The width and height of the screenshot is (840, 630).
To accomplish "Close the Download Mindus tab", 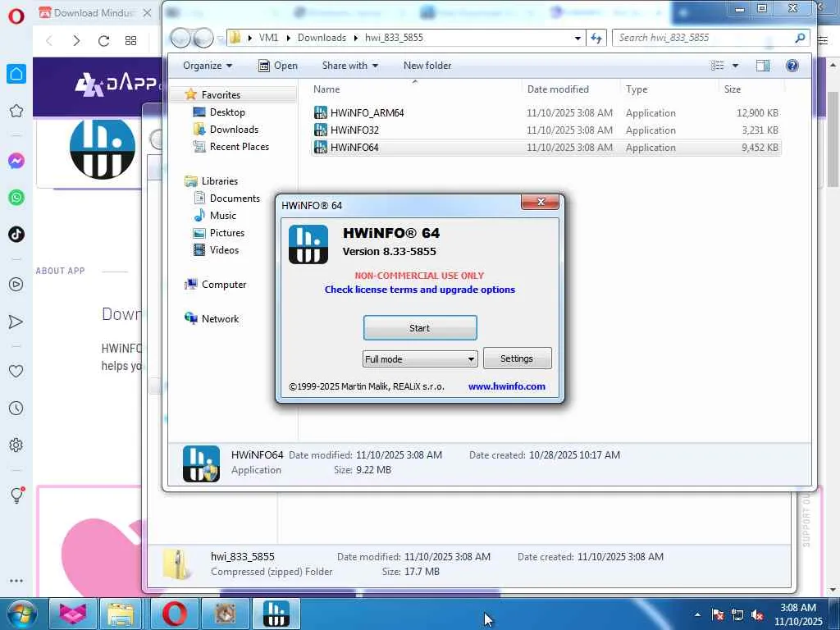I will (x=147, y=13).
